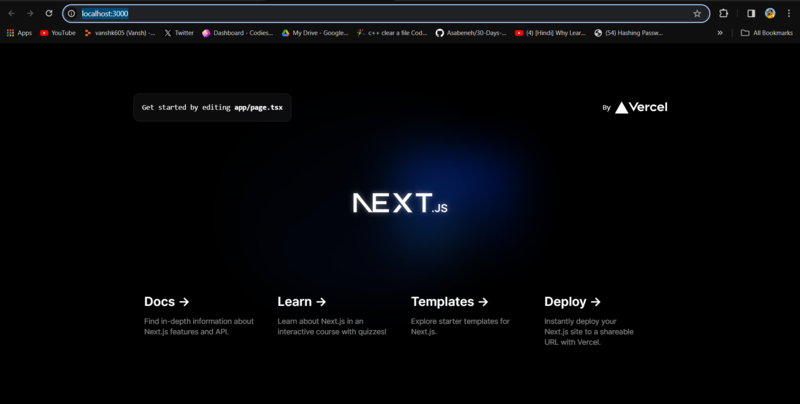Open the Chrome three-dot menu
The image size is (800, 404).
click(x=789, y=14)
